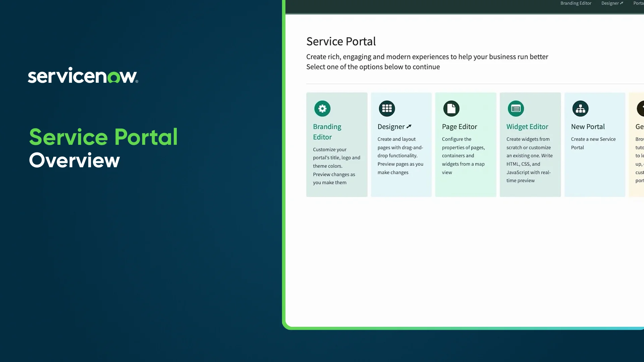Image resolution: width=644 pixels, height=362 pixels.
Task: Click the ServiceNow logo
Action: click(x=83, y=75)
